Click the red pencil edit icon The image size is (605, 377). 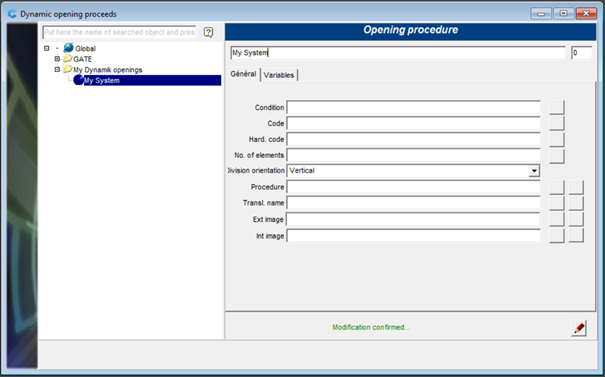coord(579,328)
